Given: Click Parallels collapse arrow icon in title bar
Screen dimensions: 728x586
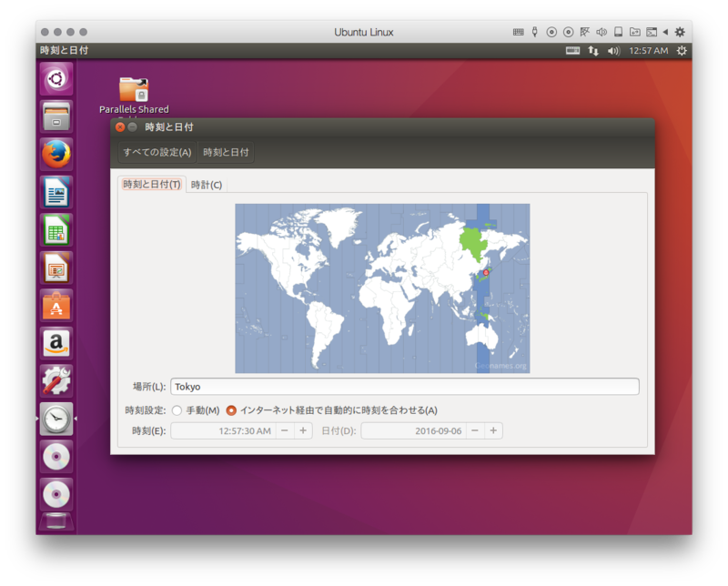Looking at the screenshot, I should tap(665, 32).
